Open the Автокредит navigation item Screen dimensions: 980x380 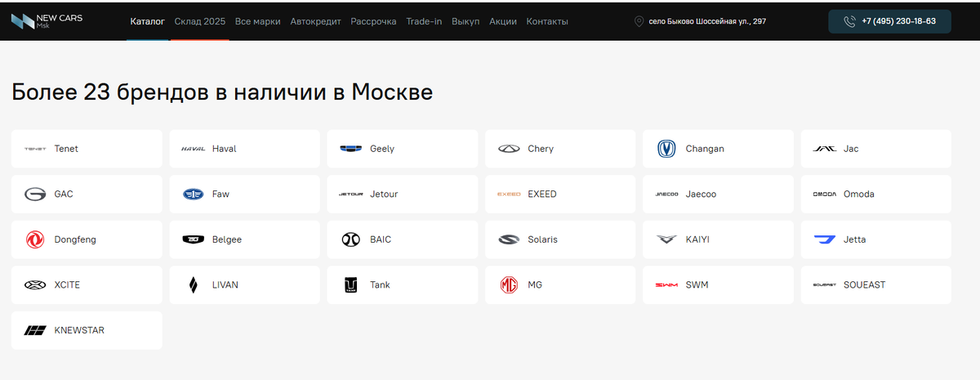point(315,21)
